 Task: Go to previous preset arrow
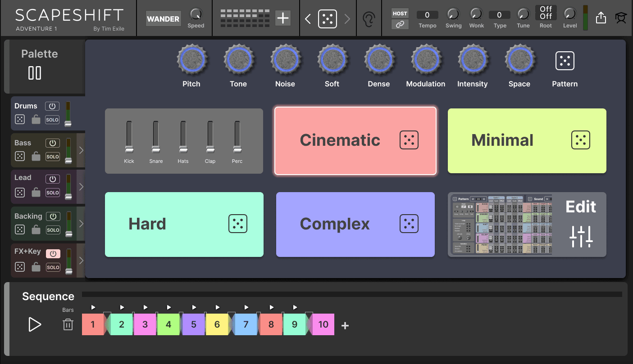[308, 19]
